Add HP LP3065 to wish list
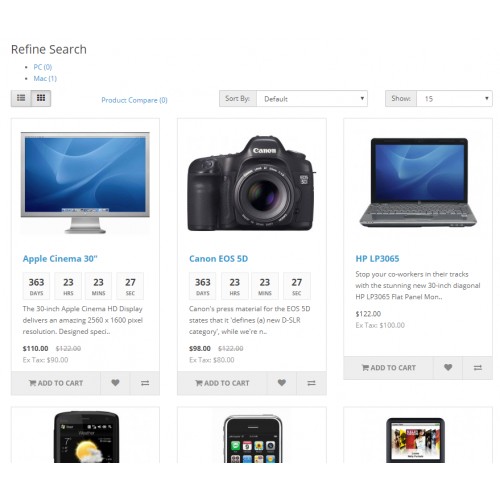This screenshot has width=500, height=500. coord(448,368)
